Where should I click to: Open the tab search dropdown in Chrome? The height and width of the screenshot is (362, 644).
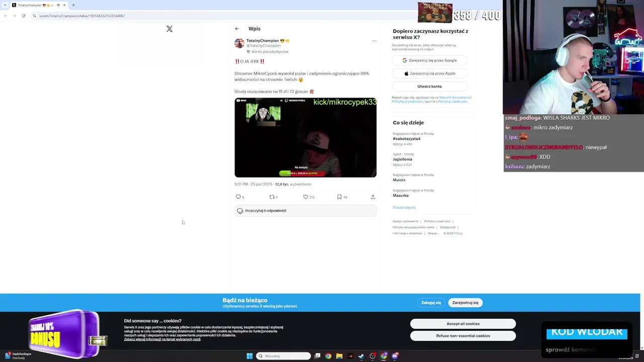(x=6, y=5)
